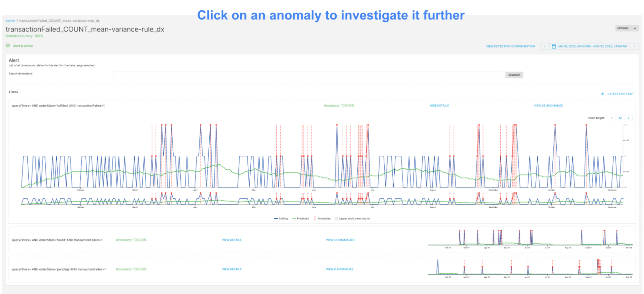Screen dimensions: 644x294
Task: Click the OPTIONS button
Action: click(x=623, y=28)
